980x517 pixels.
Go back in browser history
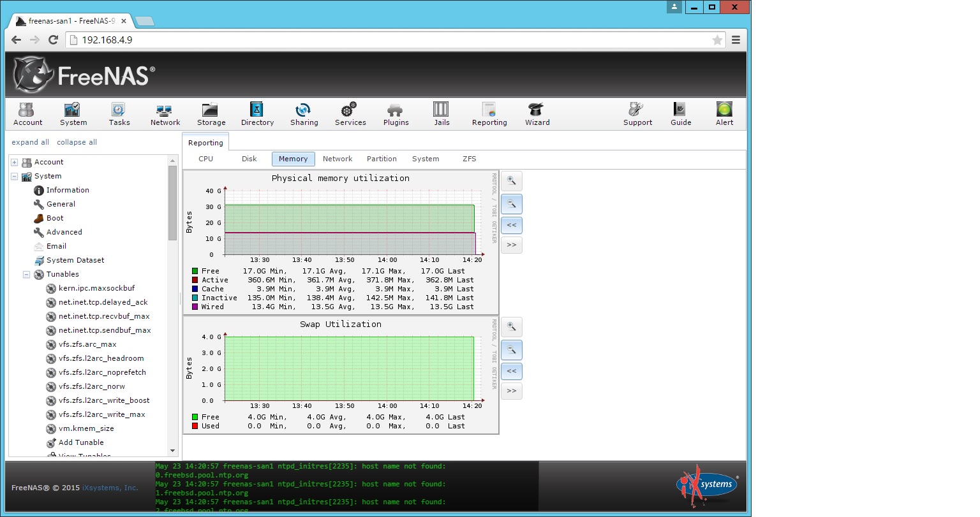[17, 40]
